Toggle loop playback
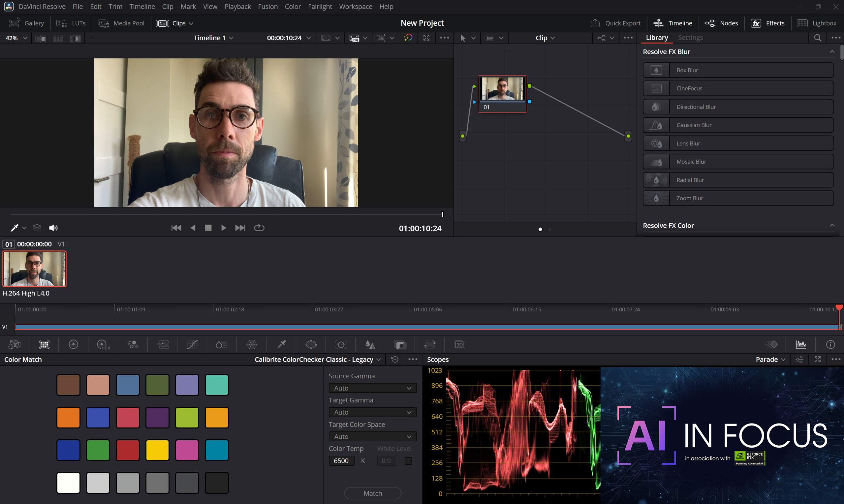This screenshot has height=504, width=844. click(259, 228)
